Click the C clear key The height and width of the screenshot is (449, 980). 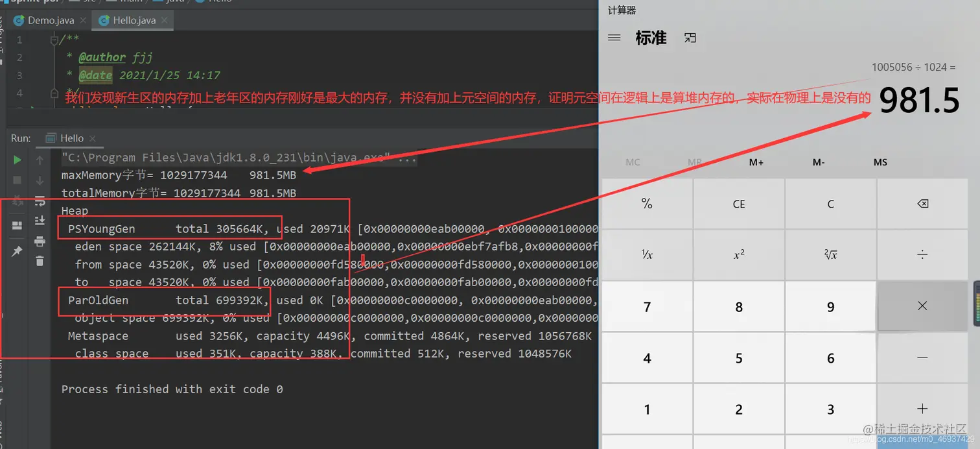[x=831, y=204]
